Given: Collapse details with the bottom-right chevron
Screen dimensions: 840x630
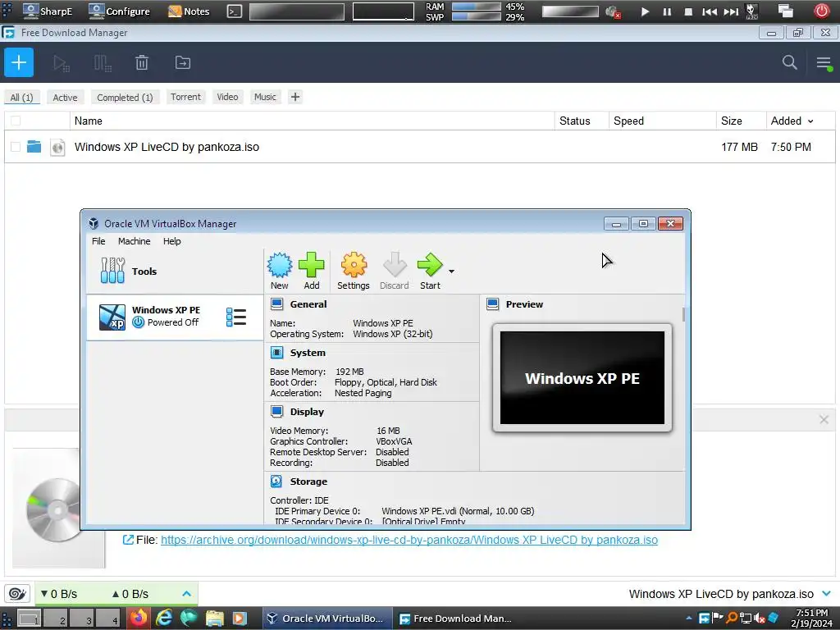Looking at the screenshot, I should tap(826, 594).
